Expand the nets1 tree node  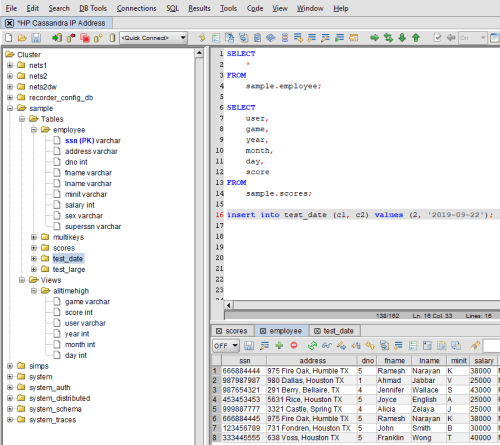point(10,65)
